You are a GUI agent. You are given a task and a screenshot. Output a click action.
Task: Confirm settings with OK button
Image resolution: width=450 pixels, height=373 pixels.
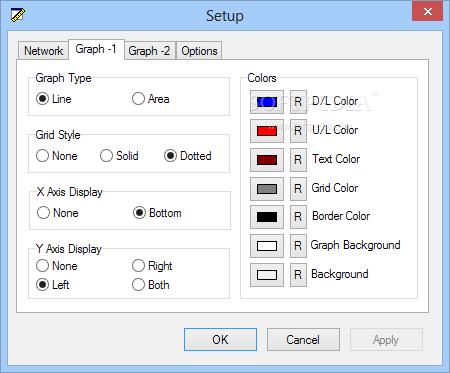(x=220, y=339)
